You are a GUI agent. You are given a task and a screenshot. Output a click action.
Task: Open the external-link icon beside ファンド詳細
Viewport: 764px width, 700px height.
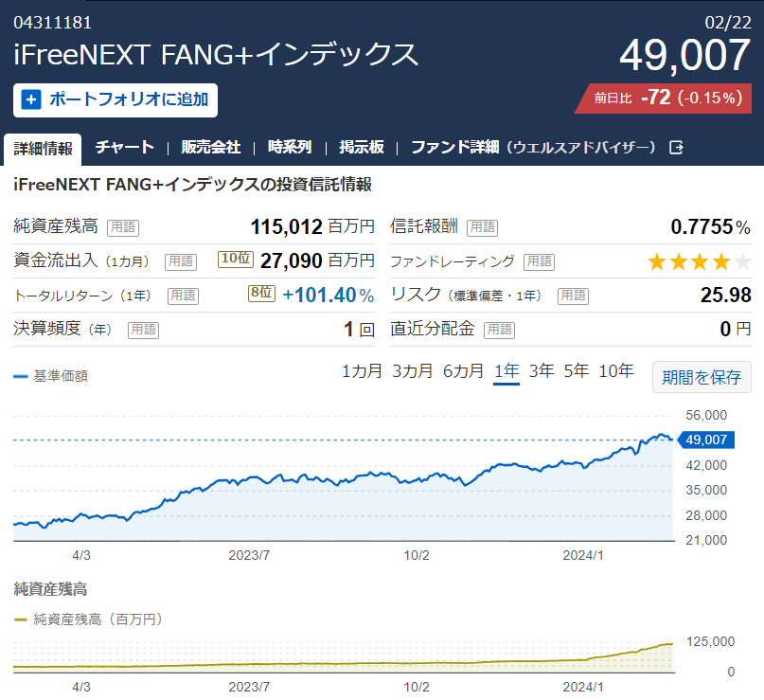pyautogui.click(x=676, y=147)
